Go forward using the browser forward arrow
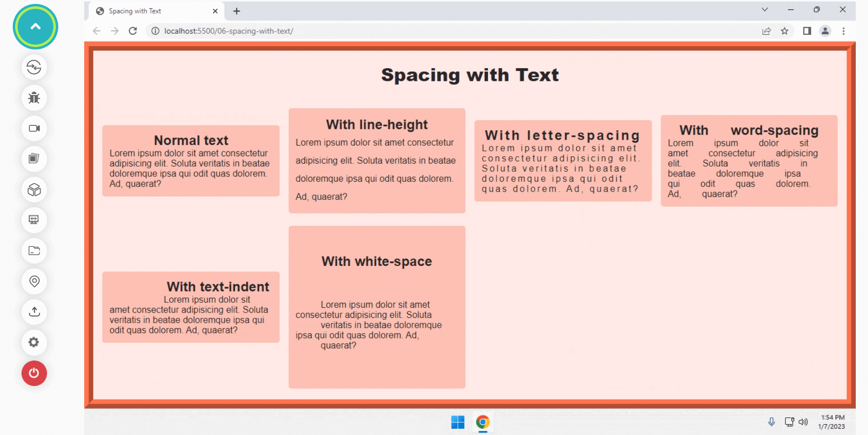Viewport: 868px width, 435px height. tap(115, 31)
